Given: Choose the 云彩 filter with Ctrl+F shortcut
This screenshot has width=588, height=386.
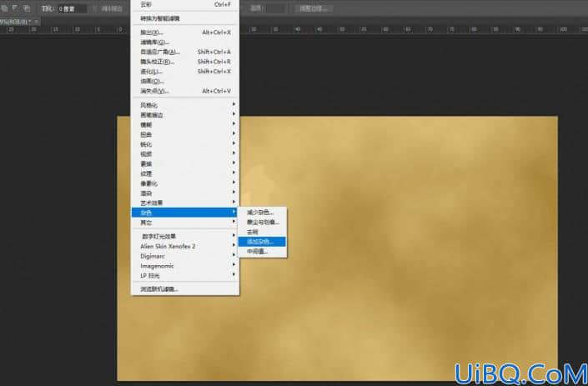Looking at the screenshot, I should click(185, 4).
